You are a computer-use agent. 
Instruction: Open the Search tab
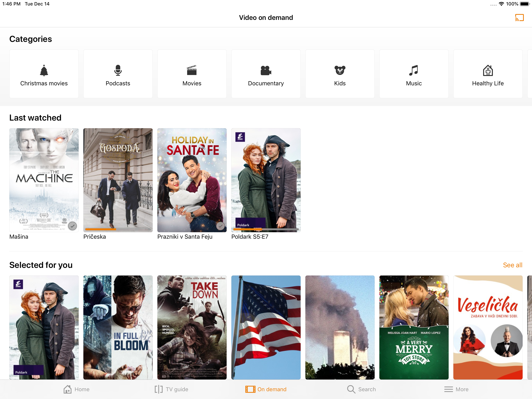(361, 389)
